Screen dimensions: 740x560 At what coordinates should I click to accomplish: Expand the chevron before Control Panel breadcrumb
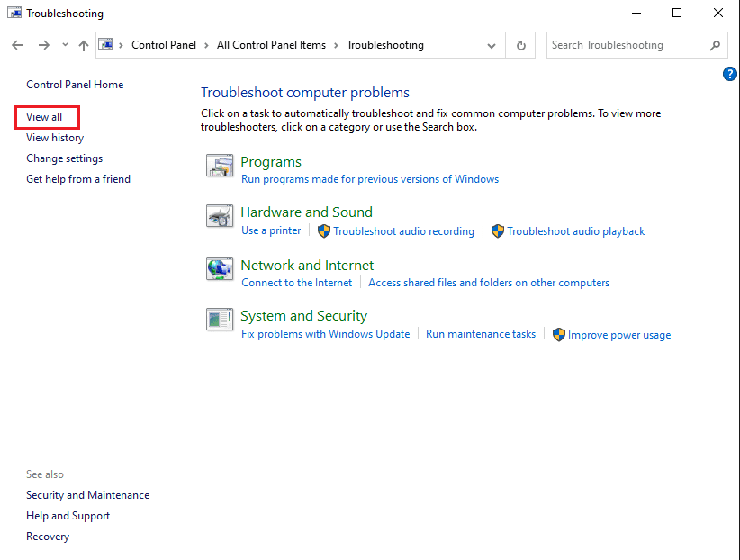(x=121, y=45)
